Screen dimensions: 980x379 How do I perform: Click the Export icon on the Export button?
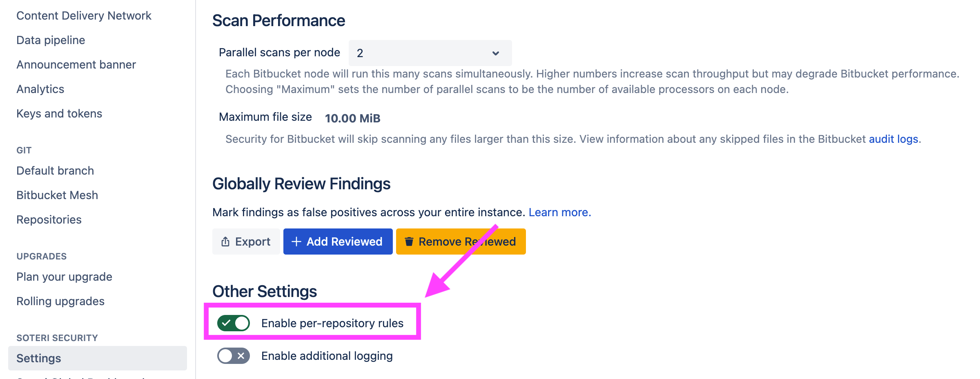(x=225, y=241)
